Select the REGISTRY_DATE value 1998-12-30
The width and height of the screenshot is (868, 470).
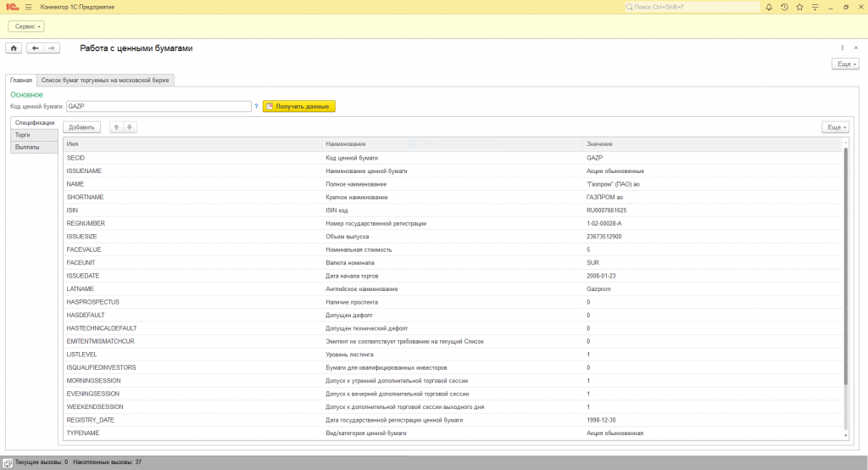(712, 420)
